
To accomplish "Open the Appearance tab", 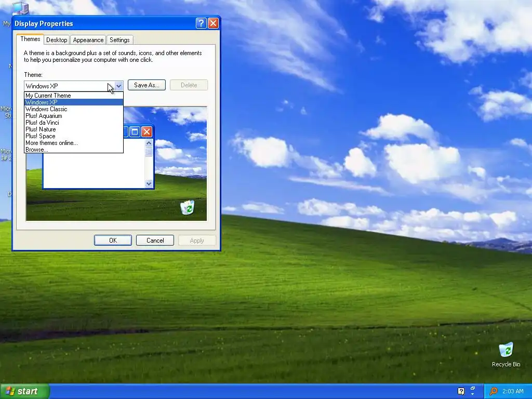I will pos(88,39).
